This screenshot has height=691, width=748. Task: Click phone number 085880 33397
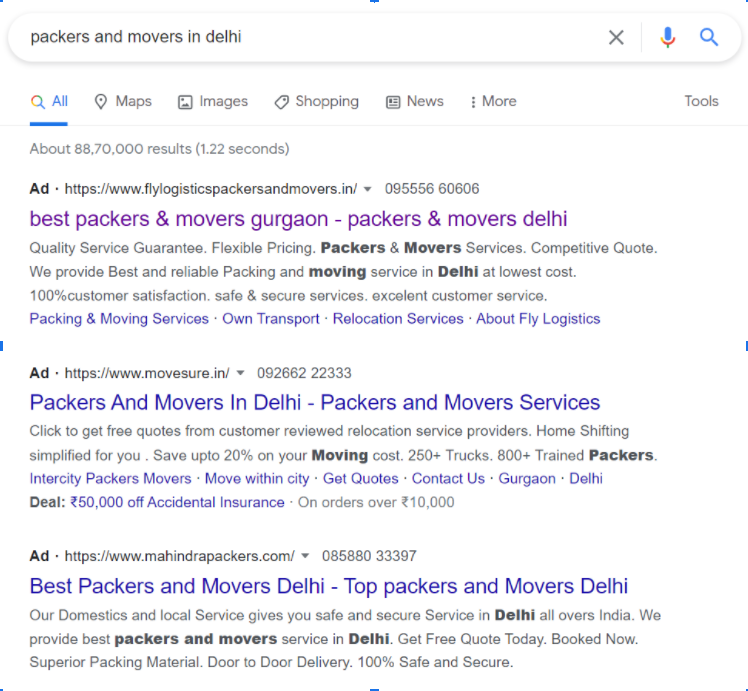pyautogui.click(x=369, y=556)
